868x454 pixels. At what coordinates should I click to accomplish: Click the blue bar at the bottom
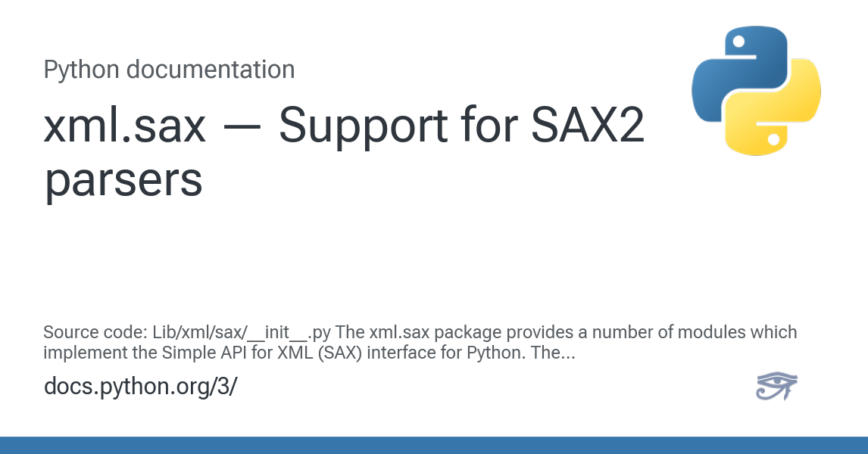pos(434,445)
